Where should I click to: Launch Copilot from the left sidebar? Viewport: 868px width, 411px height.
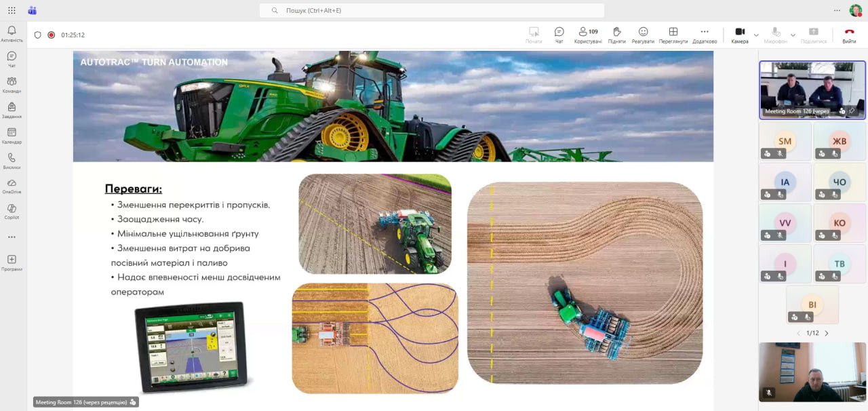pos(12,212)
